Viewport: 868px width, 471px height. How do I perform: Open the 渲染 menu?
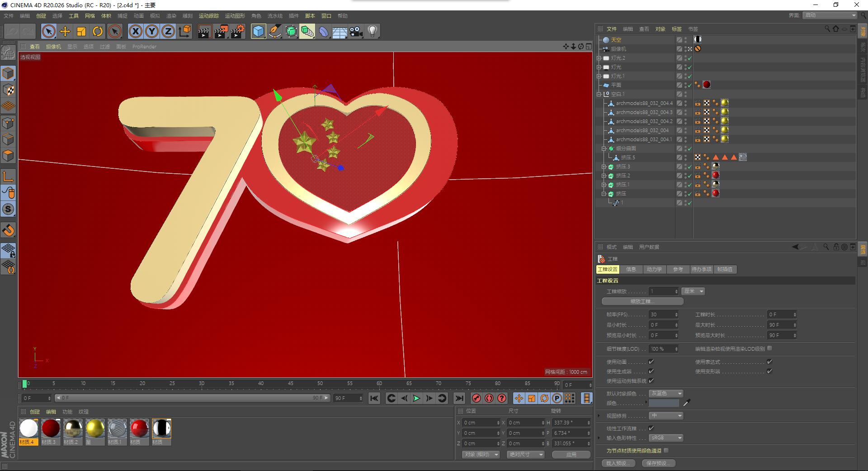click(171, 16)
